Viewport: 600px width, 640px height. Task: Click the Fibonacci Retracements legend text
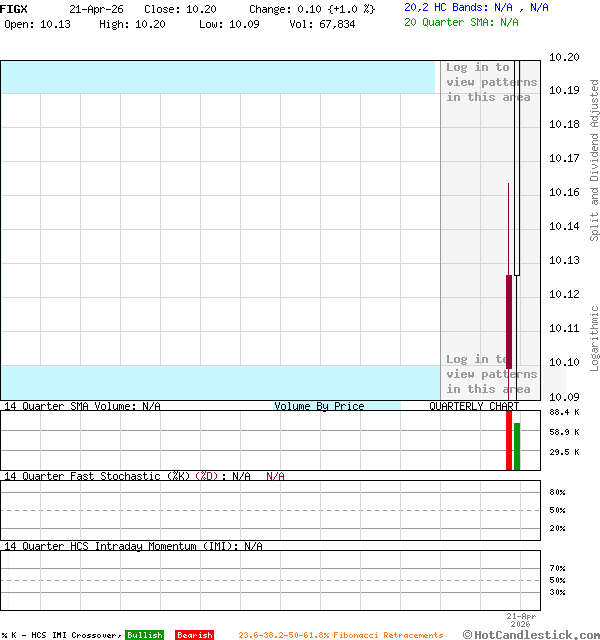(340, 635)
